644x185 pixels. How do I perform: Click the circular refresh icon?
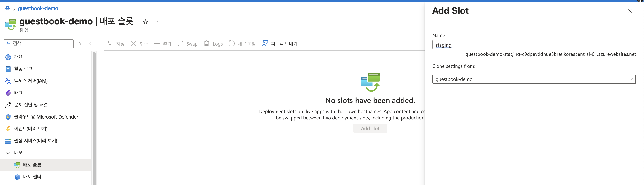(x=232, y=44)
